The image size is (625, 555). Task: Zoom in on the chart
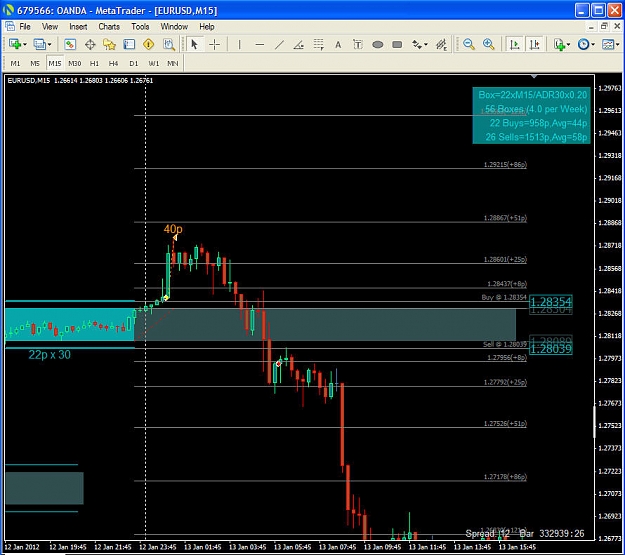[489, 44]
